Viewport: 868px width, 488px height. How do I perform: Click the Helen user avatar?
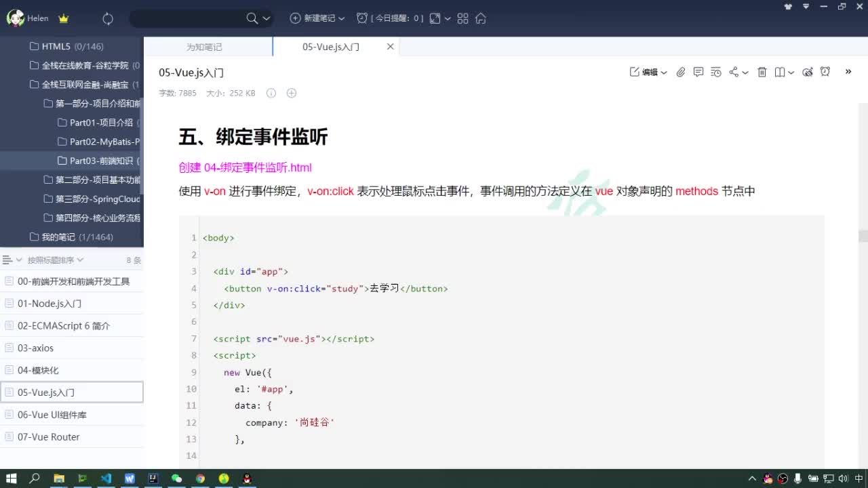(x=15, y=18)
